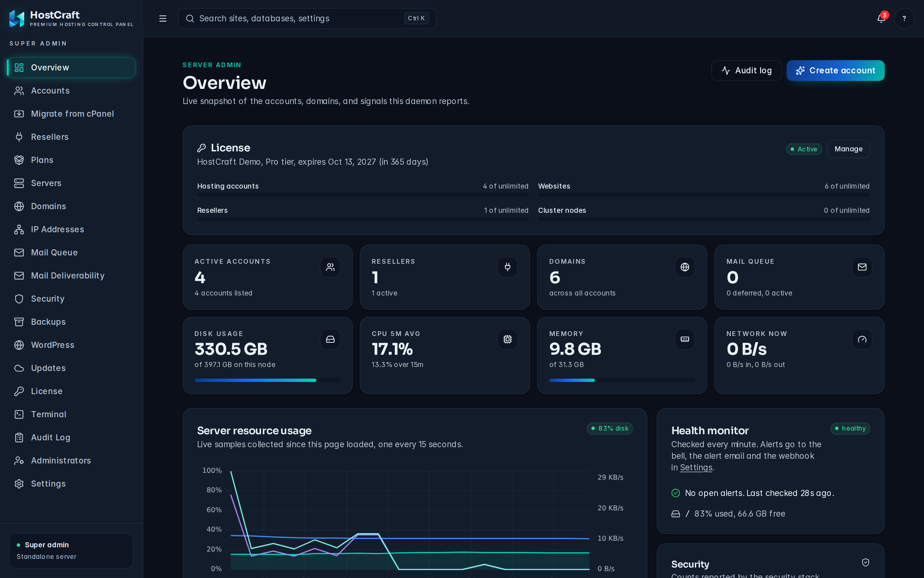
Task: Click the envelope icon in Mail Queue card
Action: tap(862, 267)
